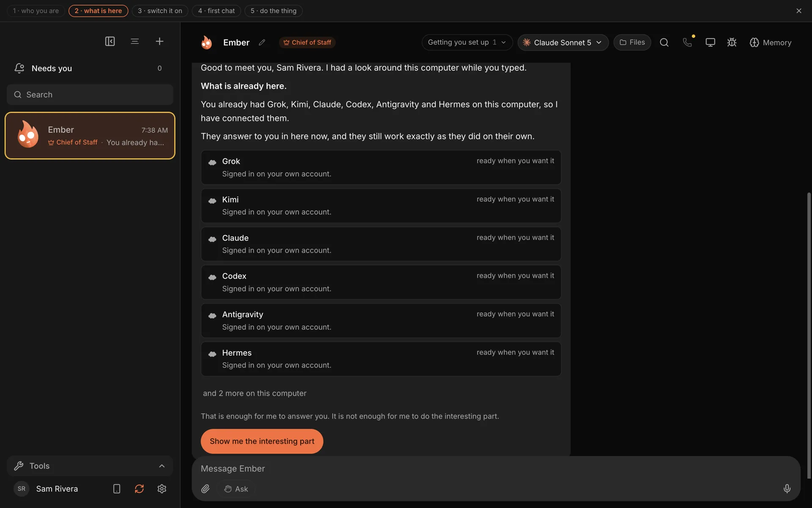Open the Memory panel
The width and height of the screenshot is (812, 508).
tap(770, 42)
